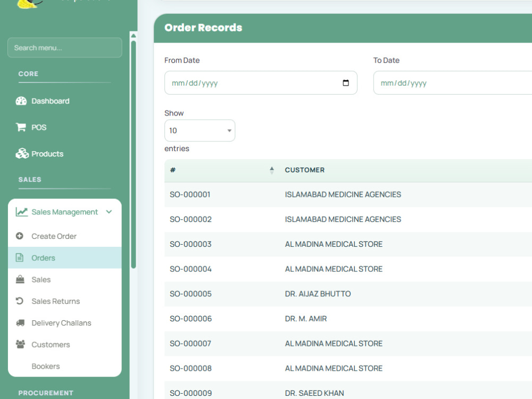Click AL MADINA MEDICAL STORE in SO-000007 row
Viewport: 532px width, 399px height.
[x=334, y=343]
